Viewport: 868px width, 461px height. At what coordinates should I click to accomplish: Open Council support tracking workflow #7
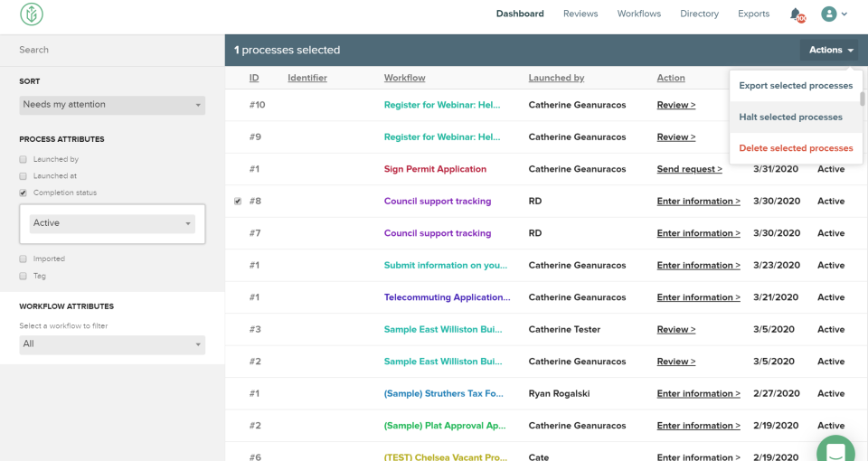[x=438, y=233]
